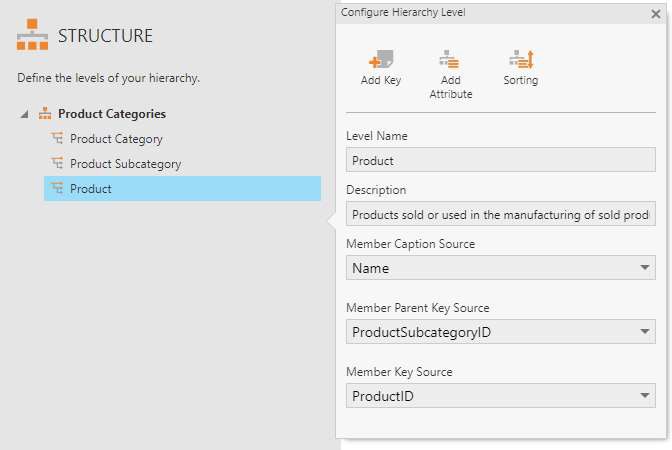Viewport: 672px width, 450px height.
Task: Click the Add Attribute label text
Action: 450,87
